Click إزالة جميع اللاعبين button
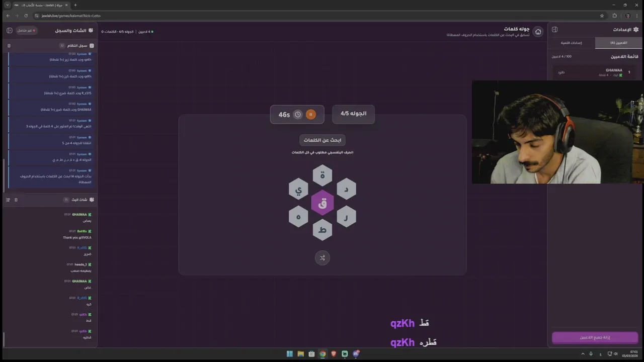644x362 pixels. coord(595,337)
